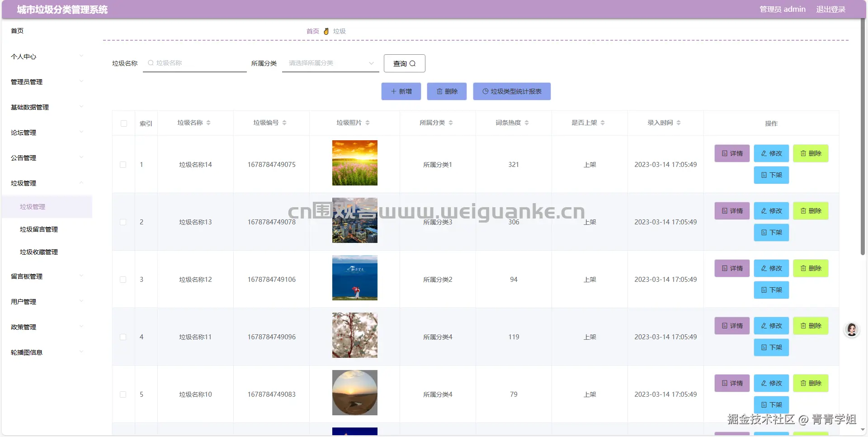
Task: Click the hand icon in the breadcrumb
Action: click(326, 31)
